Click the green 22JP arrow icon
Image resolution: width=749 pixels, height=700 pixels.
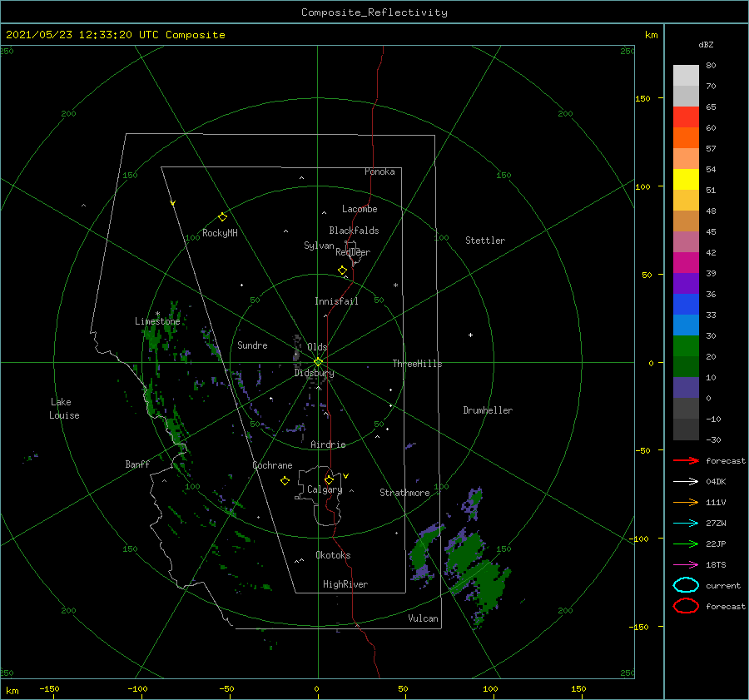686,544
